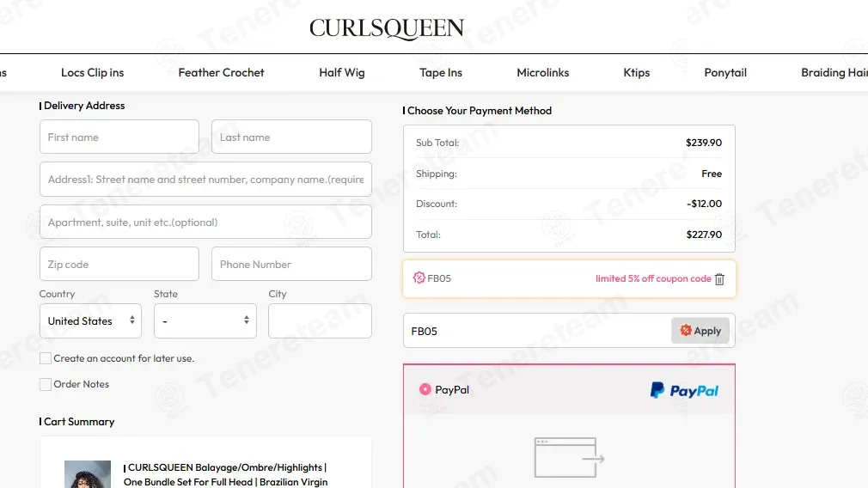The width and height of the screenshot is (868, 488).
Task: Click the City input box
Action: tap(320, 321)
